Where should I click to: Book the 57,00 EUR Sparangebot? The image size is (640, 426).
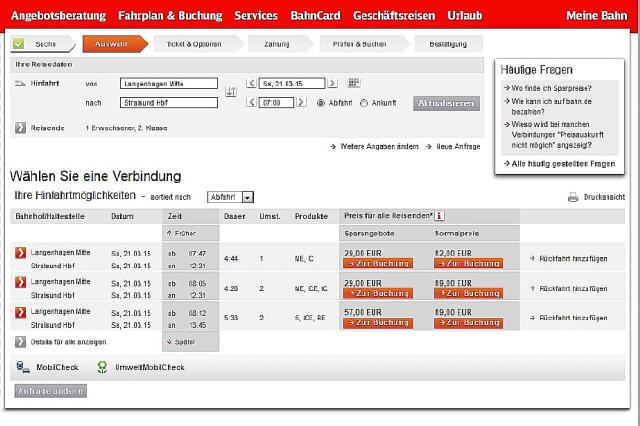point(378,323)
